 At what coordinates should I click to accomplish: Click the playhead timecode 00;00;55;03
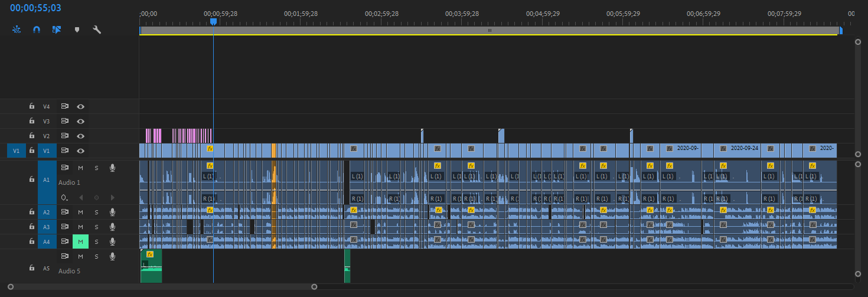(x=35, y=8)
